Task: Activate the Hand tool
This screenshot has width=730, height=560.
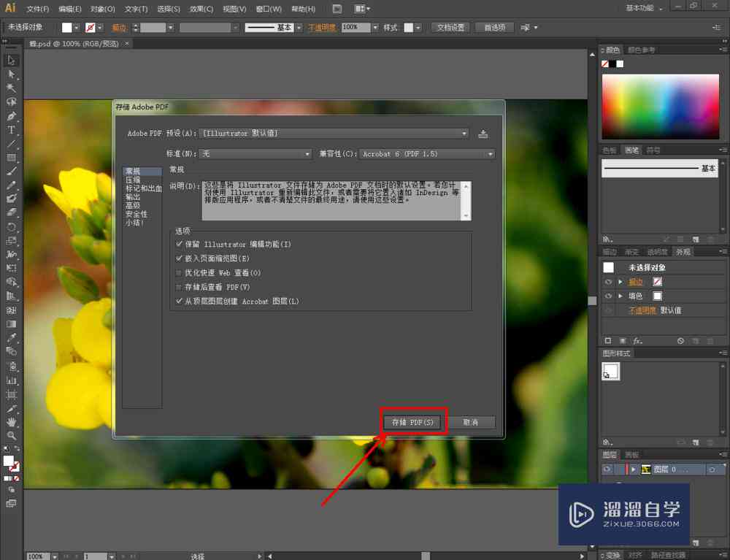Action: [11, 422]
